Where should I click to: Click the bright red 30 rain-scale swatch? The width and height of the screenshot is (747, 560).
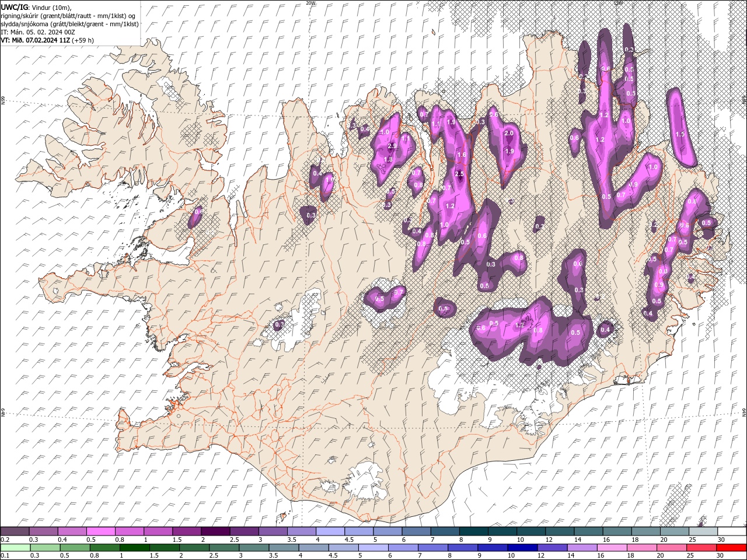coord(731,548)
